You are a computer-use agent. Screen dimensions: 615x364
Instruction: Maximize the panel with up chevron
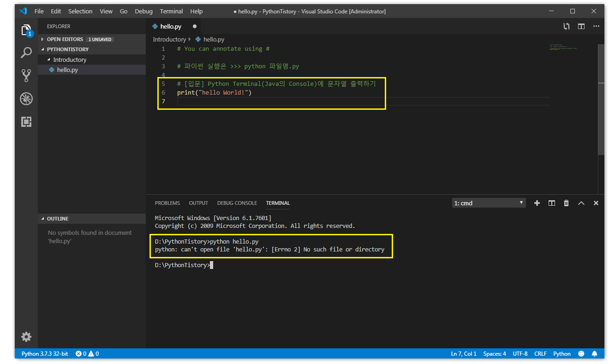click(x=581, y=203)
